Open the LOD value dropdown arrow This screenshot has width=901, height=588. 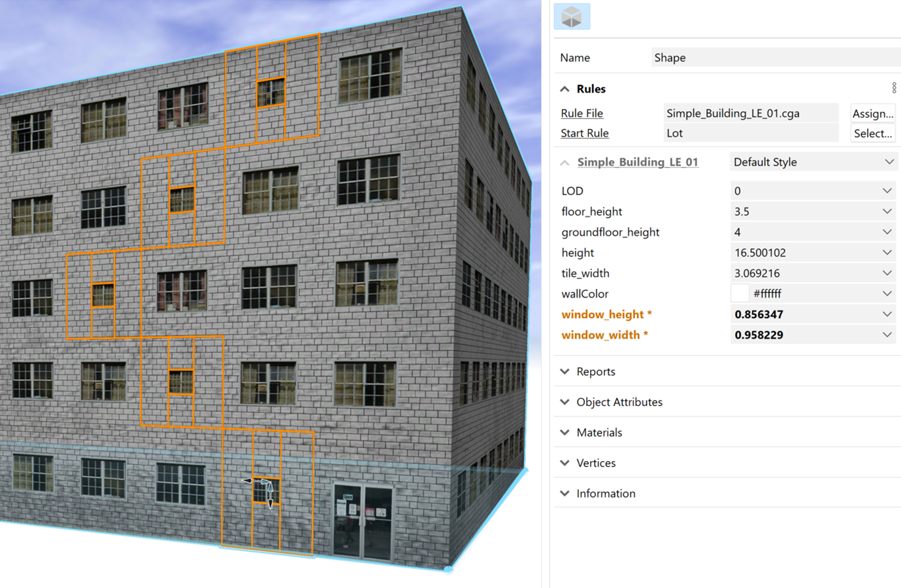887,191
